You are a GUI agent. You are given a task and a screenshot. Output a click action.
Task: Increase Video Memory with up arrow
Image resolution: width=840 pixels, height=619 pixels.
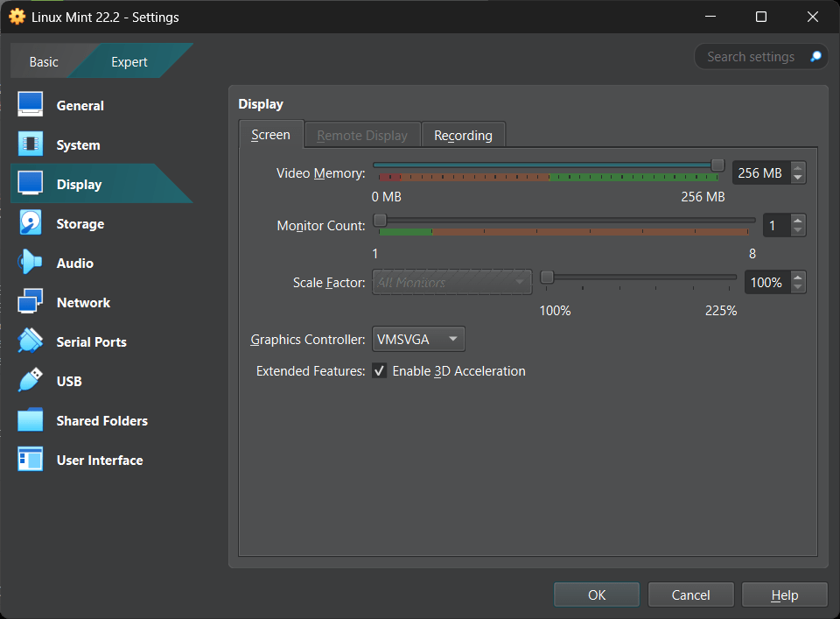point(797,168)
